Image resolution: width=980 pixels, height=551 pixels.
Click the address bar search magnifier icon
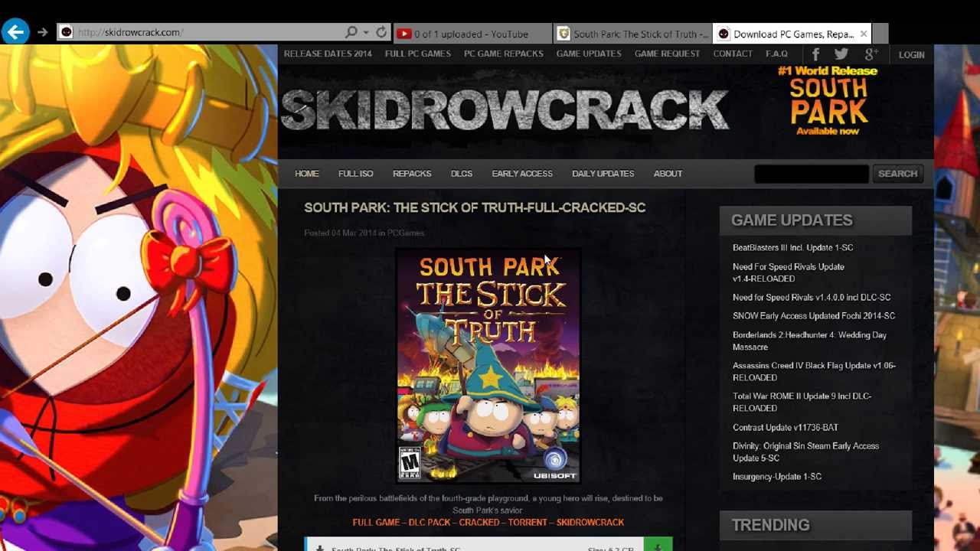(351, 32)
